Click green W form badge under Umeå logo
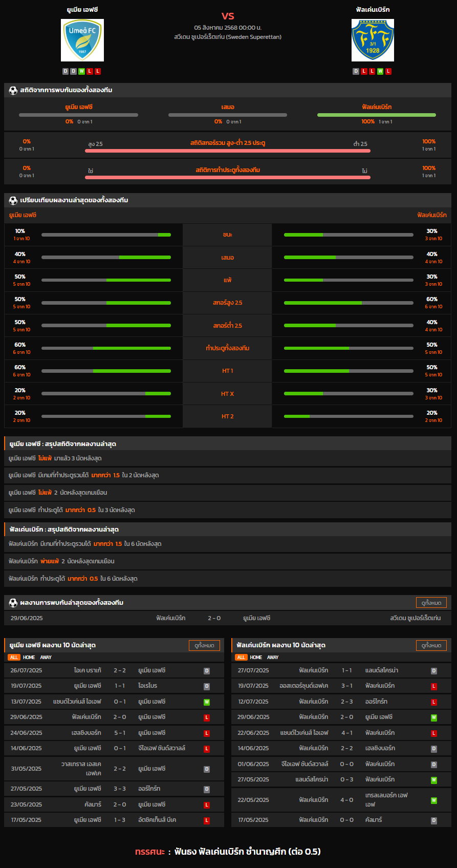Screen dimensions: 457x868 tap(81, 71)
